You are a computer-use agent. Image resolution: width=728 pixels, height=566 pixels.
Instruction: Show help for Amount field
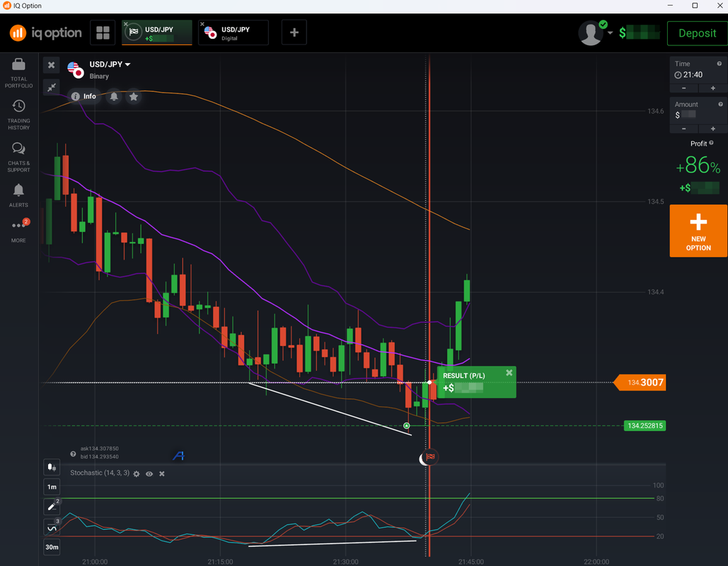tap(720, 104)
